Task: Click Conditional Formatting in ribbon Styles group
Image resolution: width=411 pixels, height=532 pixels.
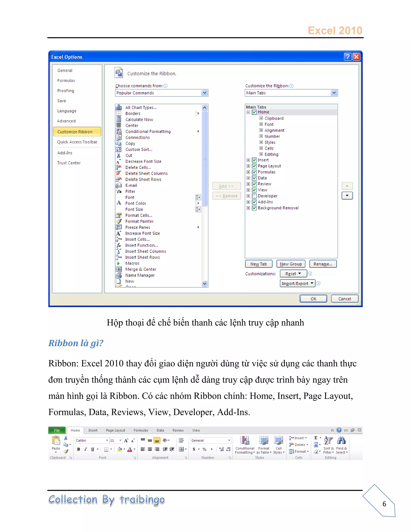Action: 245,445
